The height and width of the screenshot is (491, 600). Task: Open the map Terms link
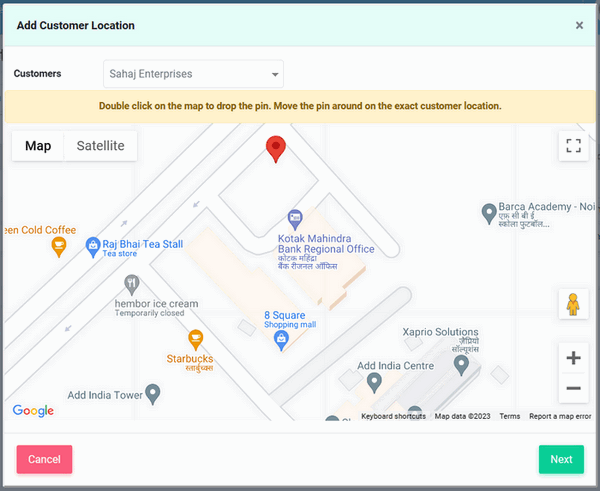pos(510,416)
